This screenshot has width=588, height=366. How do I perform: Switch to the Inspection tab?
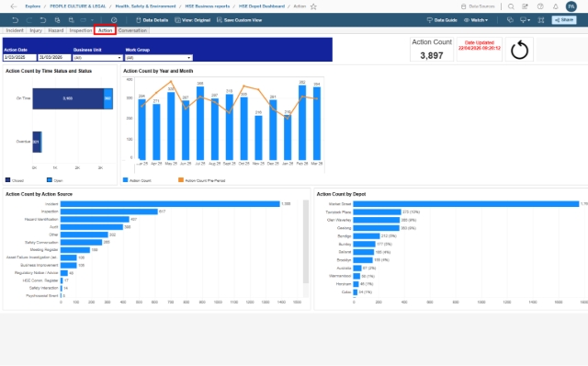(81, 30)
